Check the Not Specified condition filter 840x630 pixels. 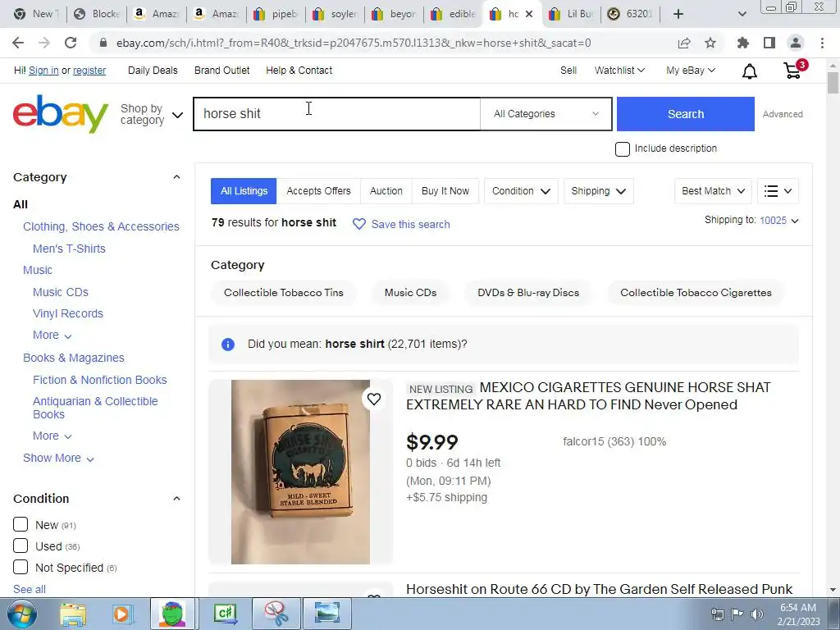pos(21,567)
